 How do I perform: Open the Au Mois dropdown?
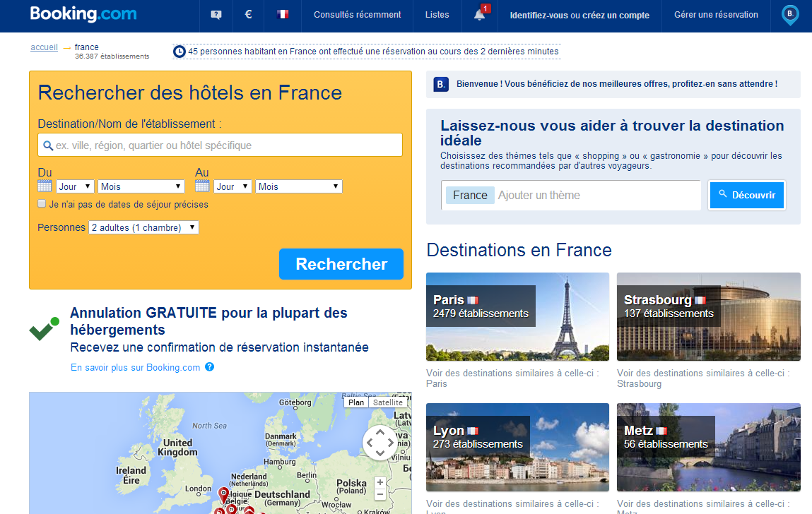point(299,186)
